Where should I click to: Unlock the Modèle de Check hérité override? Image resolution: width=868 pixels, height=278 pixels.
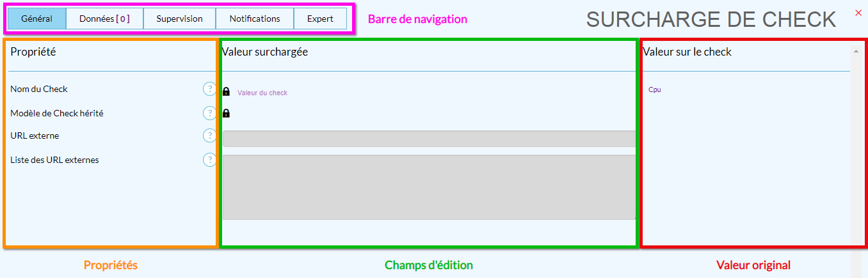pos(226,114)
